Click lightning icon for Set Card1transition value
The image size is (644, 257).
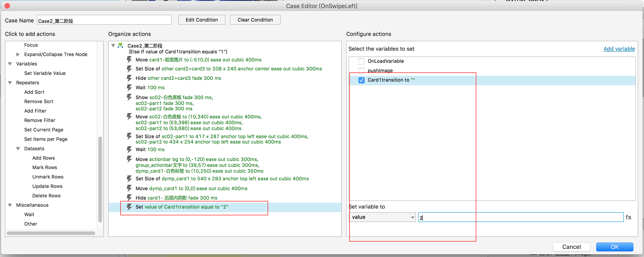(x=129, y=207)
